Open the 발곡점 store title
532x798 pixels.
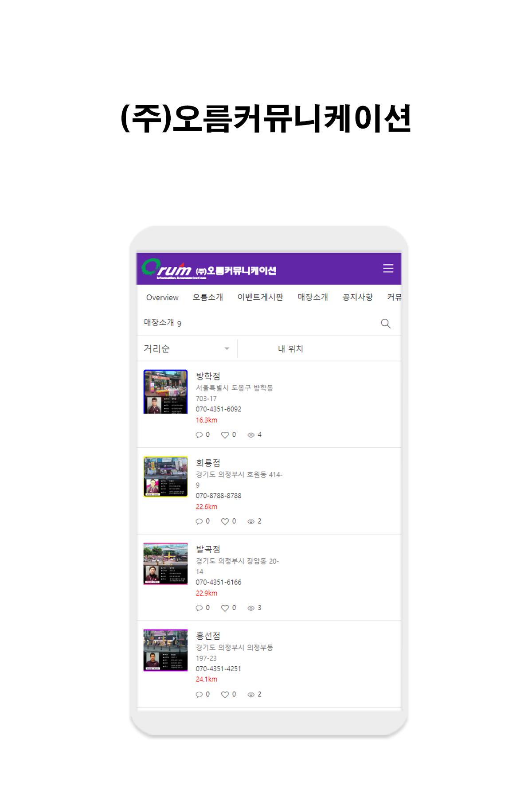208,549
